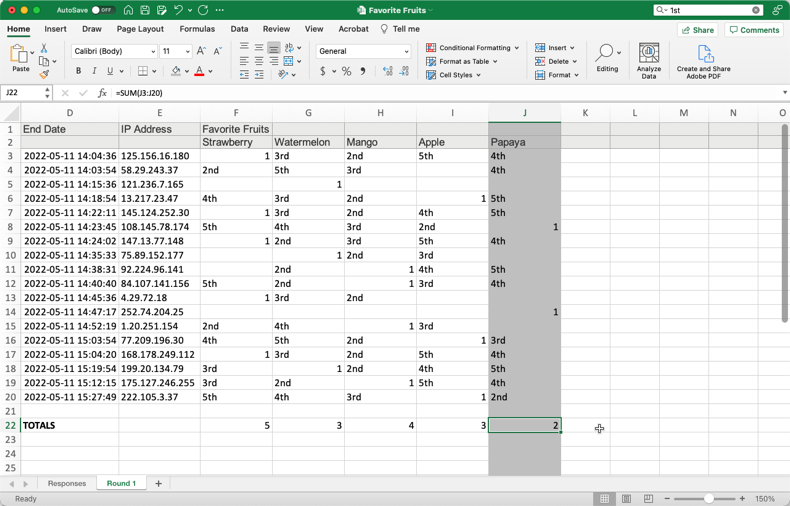Switch to Normal view in status bar
This screenshot has width=790, height=506.
pos(604,498)
